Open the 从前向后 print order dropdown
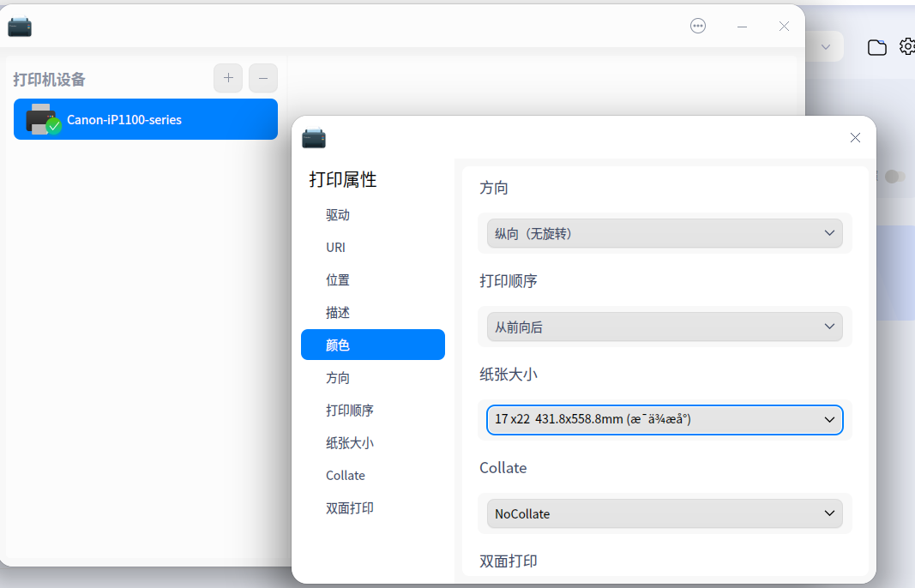The width and height of the screenshot is (915, 588). [x=665, y=327]
